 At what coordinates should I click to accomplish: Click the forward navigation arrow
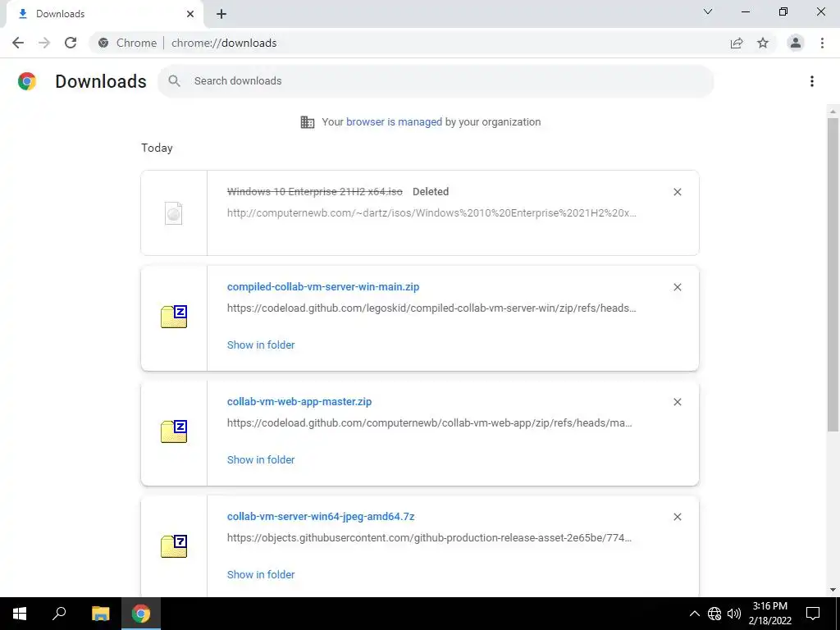(x=44, y=43)
